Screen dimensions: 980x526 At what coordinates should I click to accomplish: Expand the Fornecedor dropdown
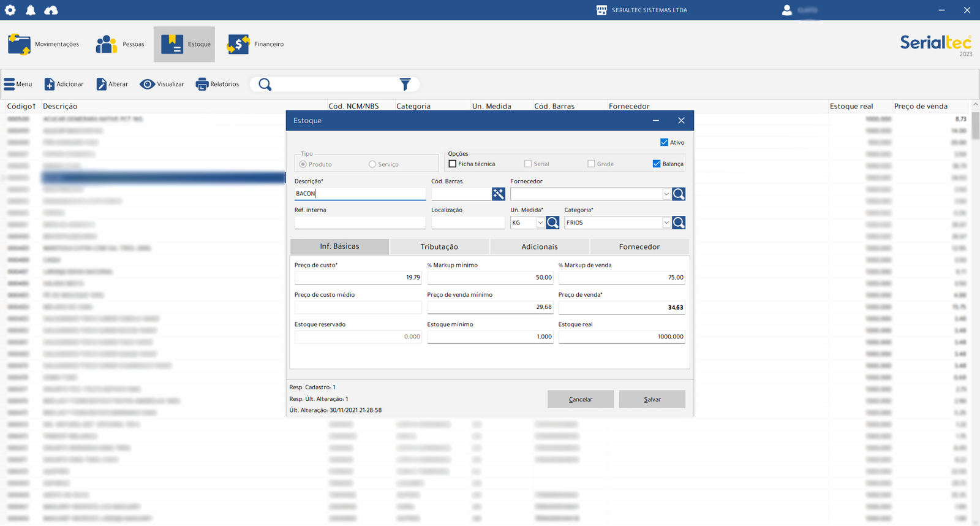666,194
